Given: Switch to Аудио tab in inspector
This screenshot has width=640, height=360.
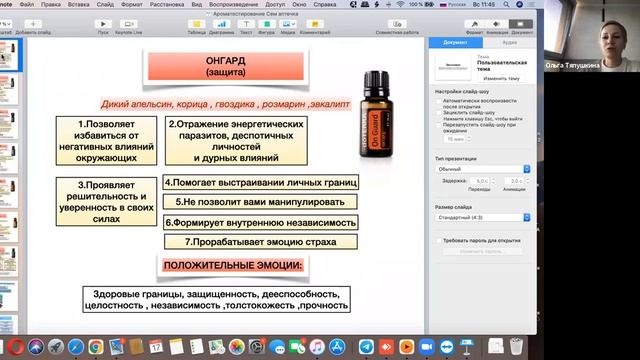Looking at the screenshot, I should click(509, 42).
